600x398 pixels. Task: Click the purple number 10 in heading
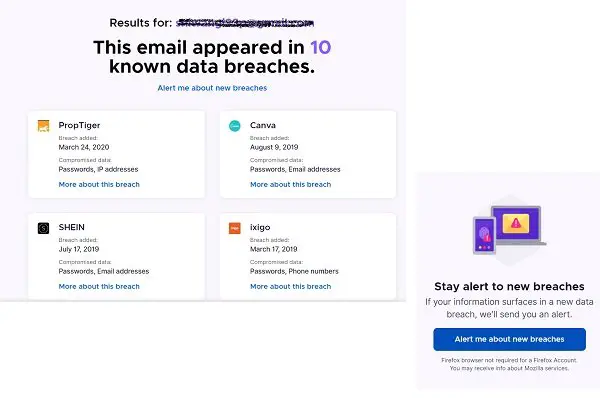[x=320, y=48]
